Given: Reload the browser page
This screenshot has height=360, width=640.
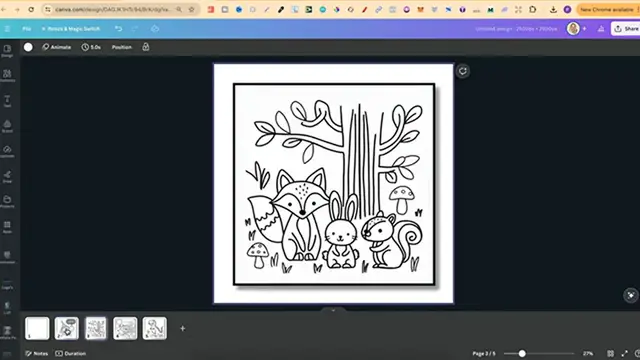Looking at the screenshot, I should point(31,9).
